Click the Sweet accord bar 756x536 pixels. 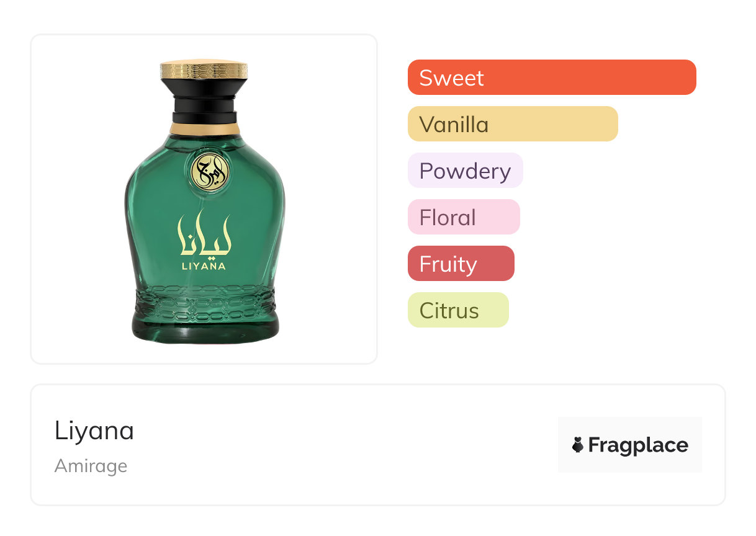(x=551, y=78)
